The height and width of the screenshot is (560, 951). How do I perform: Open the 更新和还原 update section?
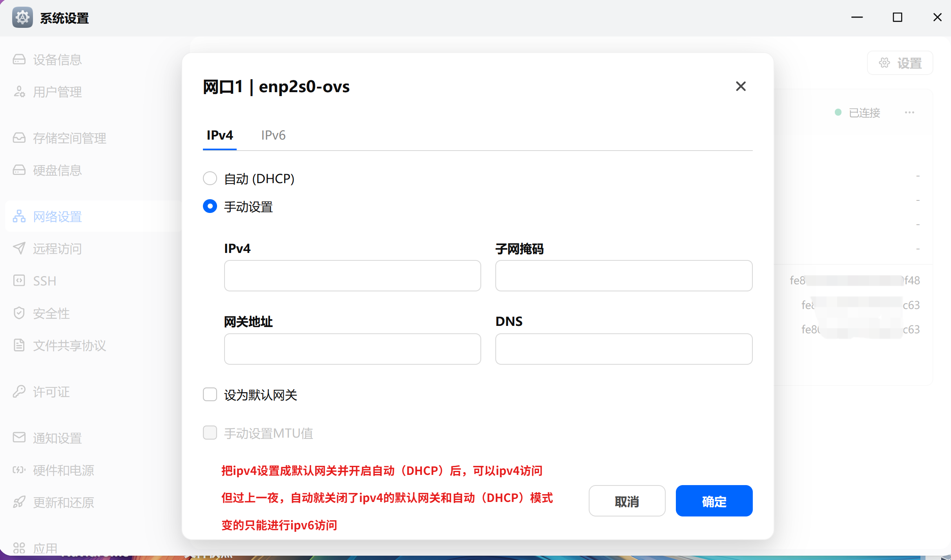[63, 502]
